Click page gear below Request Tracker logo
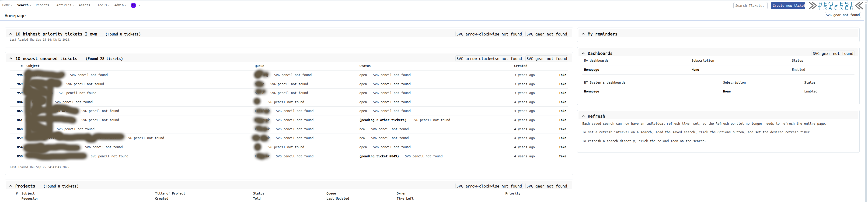 pos(842,15)
